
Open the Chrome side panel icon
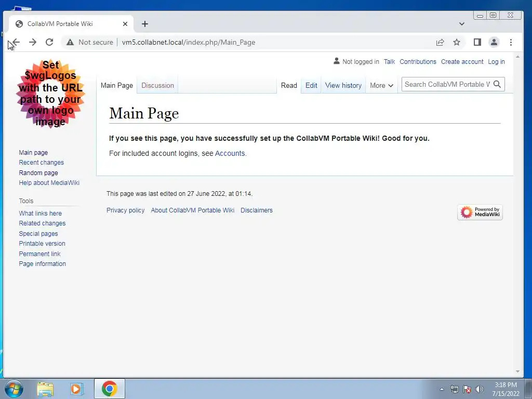click(x=477, y=42)
